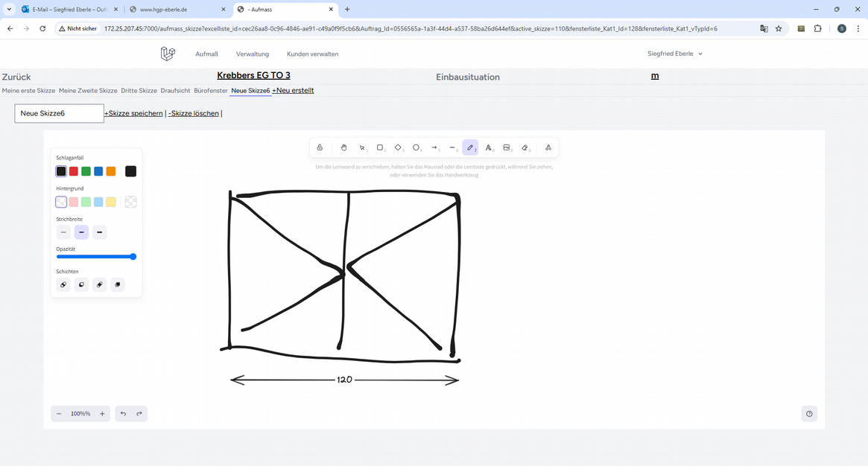The height and width of the screenshot is (466, 868).
Task: Open Chrome's tab search dropdown arrow
Action: pyautogui.click(x=8, y=9)
